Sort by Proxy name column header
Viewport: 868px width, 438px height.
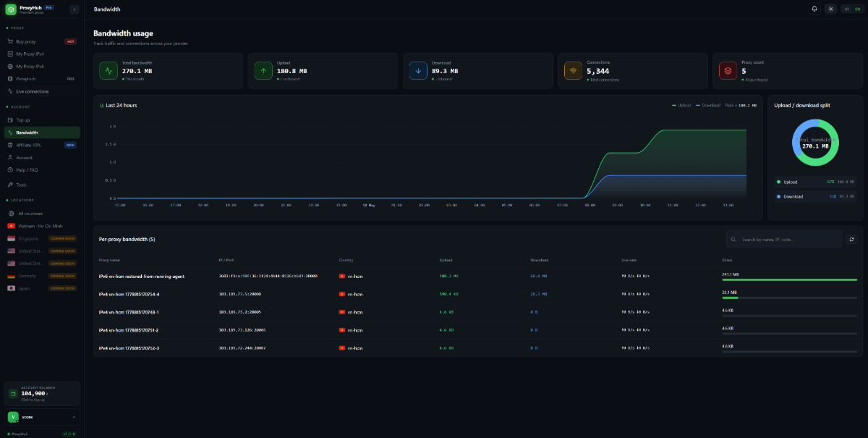tap(109, 260)
